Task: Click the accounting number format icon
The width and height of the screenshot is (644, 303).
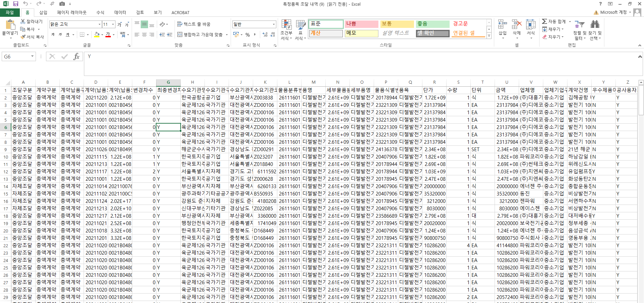Action: 236,35
